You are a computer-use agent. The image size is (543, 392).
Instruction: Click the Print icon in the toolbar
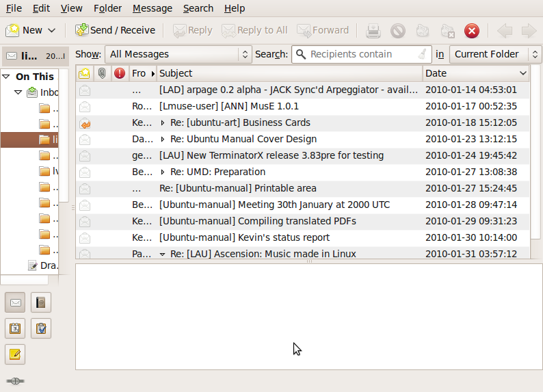pos(373,31)
